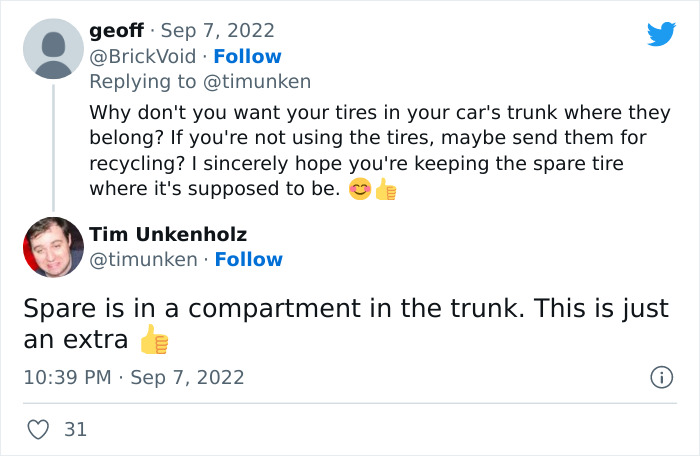
Task: Click the 31 likes count
Action: click(x=75, y=430)
